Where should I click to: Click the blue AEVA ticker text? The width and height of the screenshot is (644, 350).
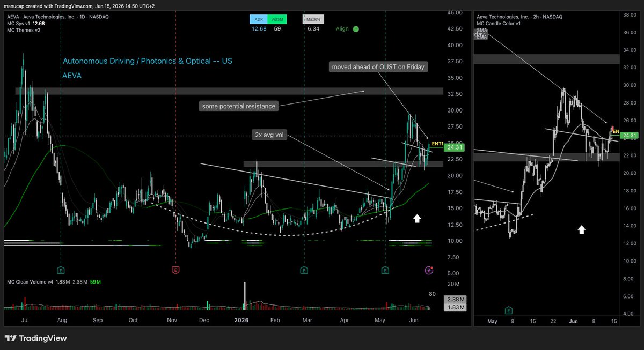point(72,76)
